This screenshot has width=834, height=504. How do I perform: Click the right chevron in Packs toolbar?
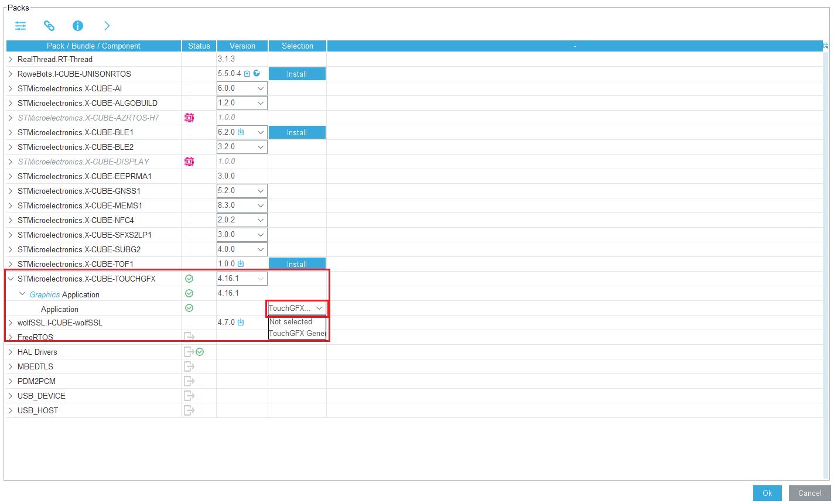pos(107,26)
